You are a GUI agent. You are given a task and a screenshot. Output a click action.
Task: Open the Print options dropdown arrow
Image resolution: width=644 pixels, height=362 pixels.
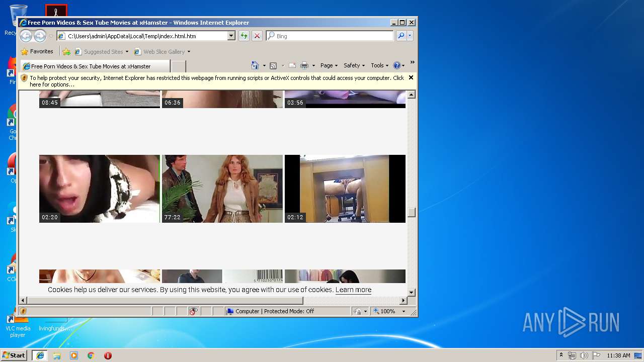[x=313, y=66]
